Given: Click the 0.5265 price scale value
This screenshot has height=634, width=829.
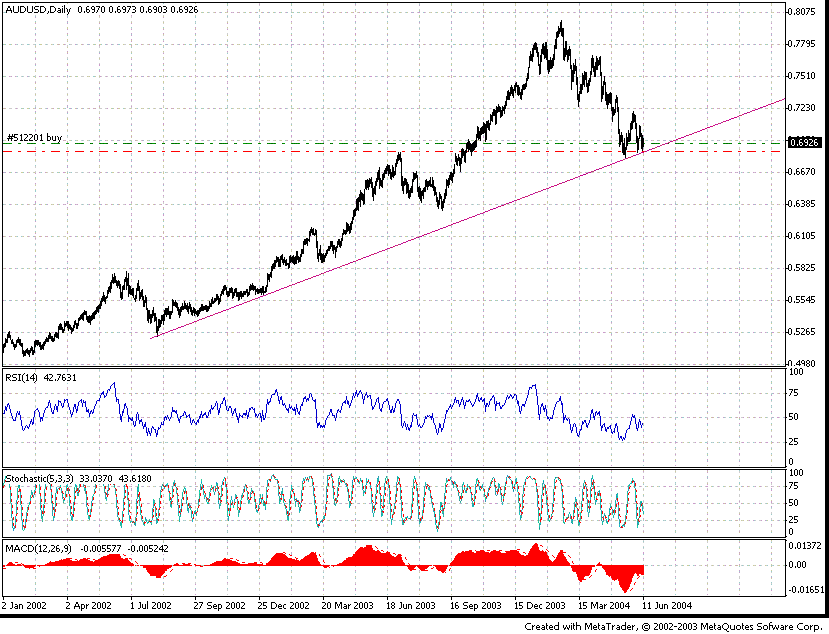Looking at the screenshot, I should pyautogui.click(x=803, y=332).
